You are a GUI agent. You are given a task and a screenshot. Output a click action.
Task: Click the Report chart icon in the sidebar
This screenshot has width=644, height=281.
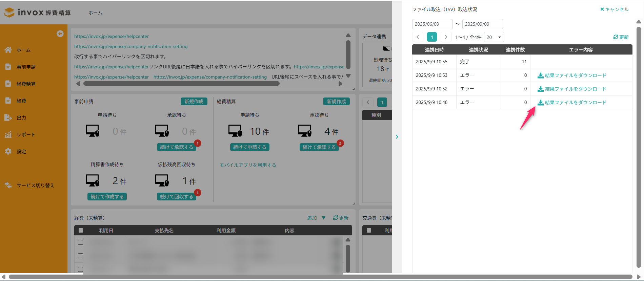click(x=8, y=134)
